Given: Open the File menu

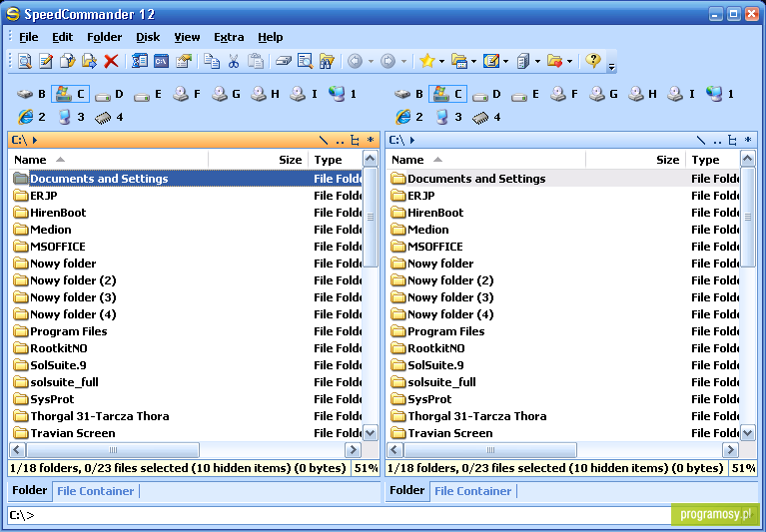Looking at the screenshot, I should (28, 37).
